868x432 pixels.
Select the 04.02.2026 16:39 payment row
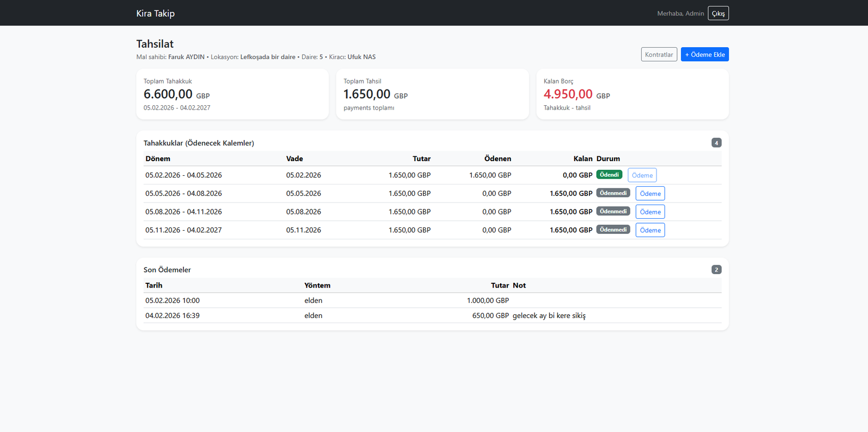432,316
